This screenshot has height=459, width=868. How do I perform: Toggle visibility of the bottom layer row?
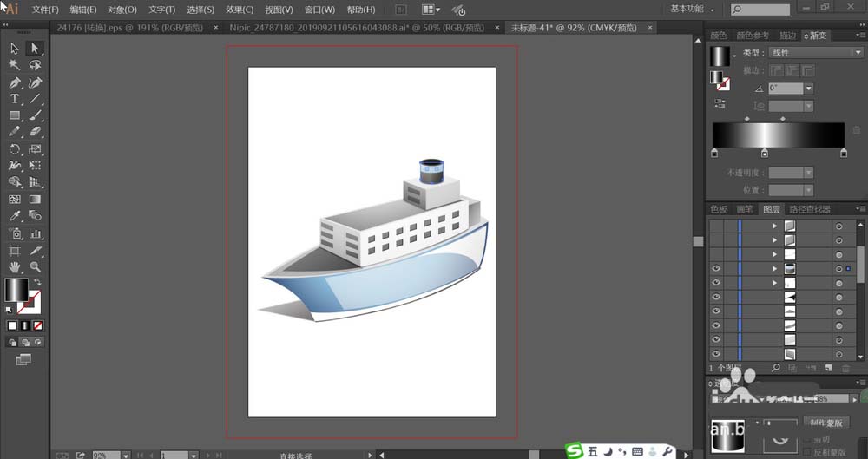pos(716,354)
